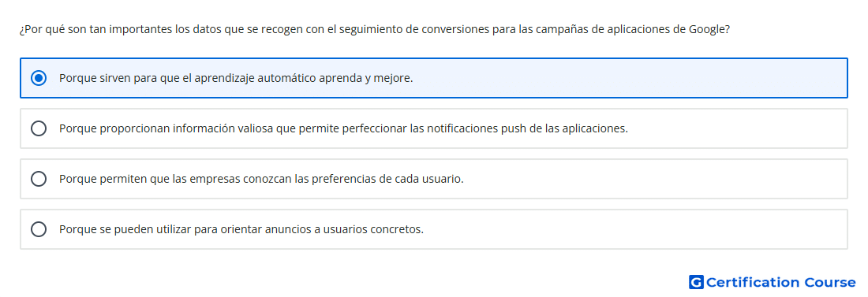868x297 pixels.
Task: Select the filled radio button for 'aprendizaje automático'
Action: tap(39, 78)
